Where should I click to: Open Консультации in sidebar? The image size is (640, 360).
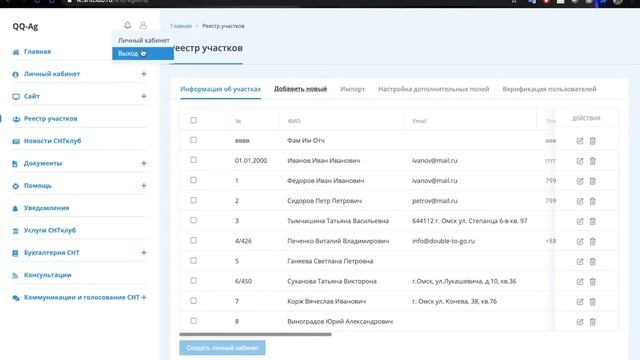[47, 275]
